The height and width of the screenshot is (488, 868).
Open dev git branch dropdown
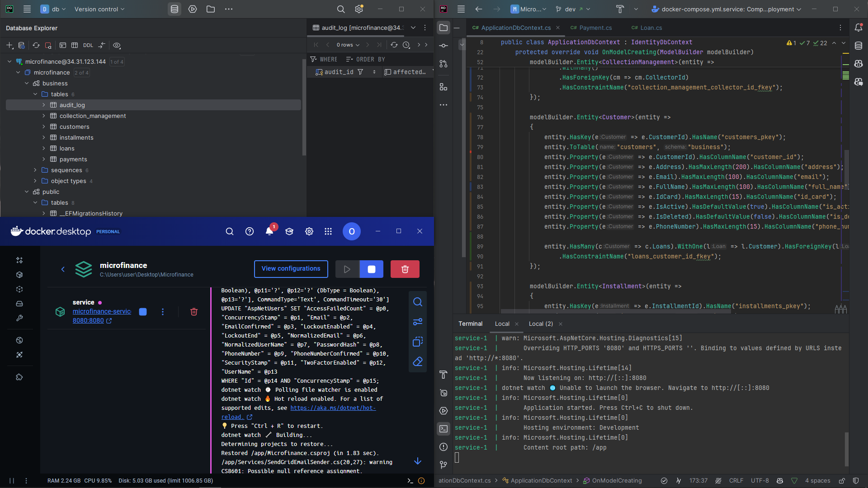click(x=573, y=9)
